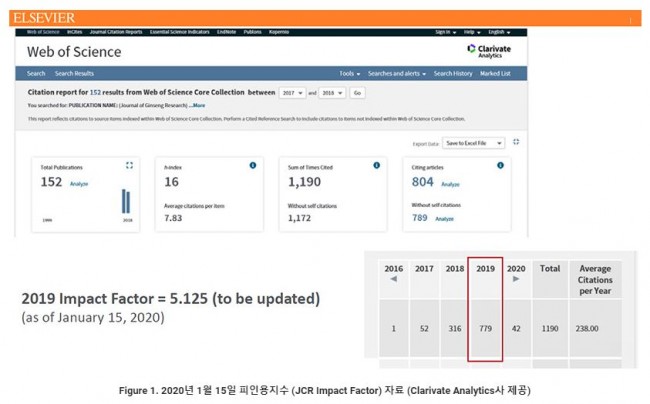650x404 pixels.
Task: Click the Figure 1 caption text
Action: [x=325, y=390]
